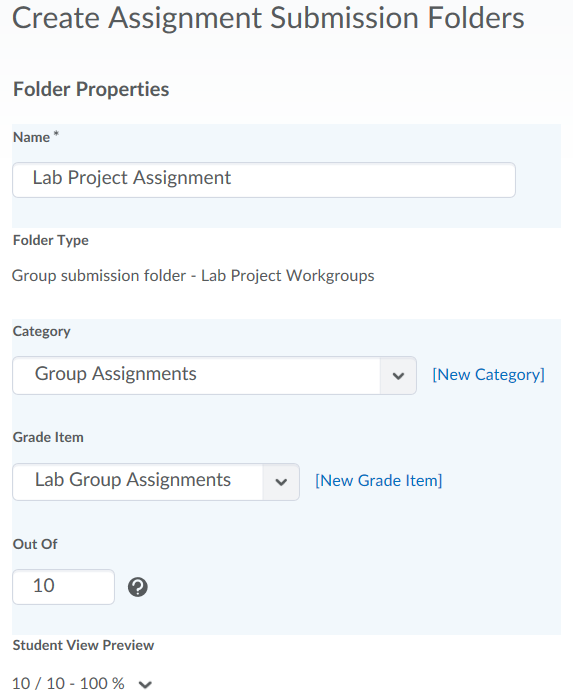Select the Group Assignments category combo box
The image size is (573, 698).
[215, 375]
